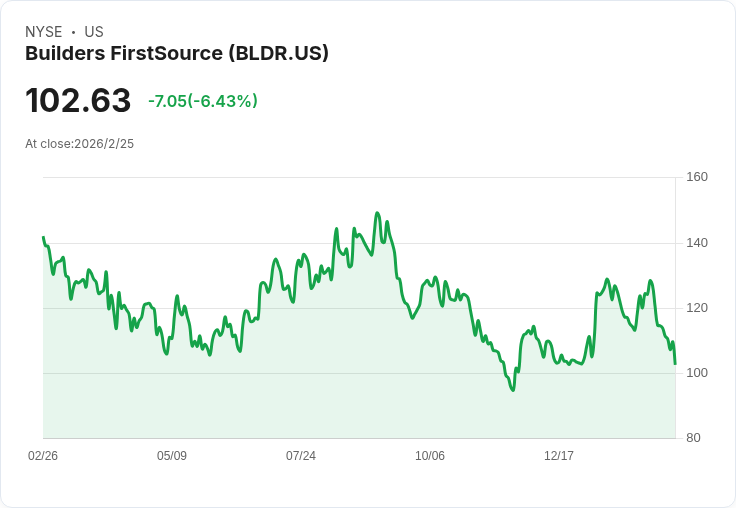This screenshot has width=736, height=508.
Task: Click the 100 y-axis price label
Action: 697,373
